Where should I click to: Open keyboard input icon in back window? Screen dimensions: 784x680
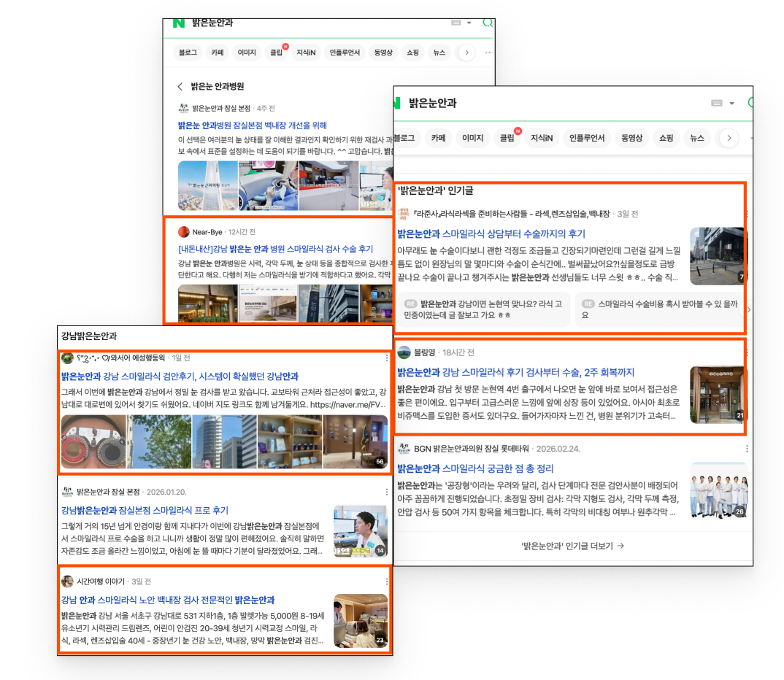click(456, 23)
